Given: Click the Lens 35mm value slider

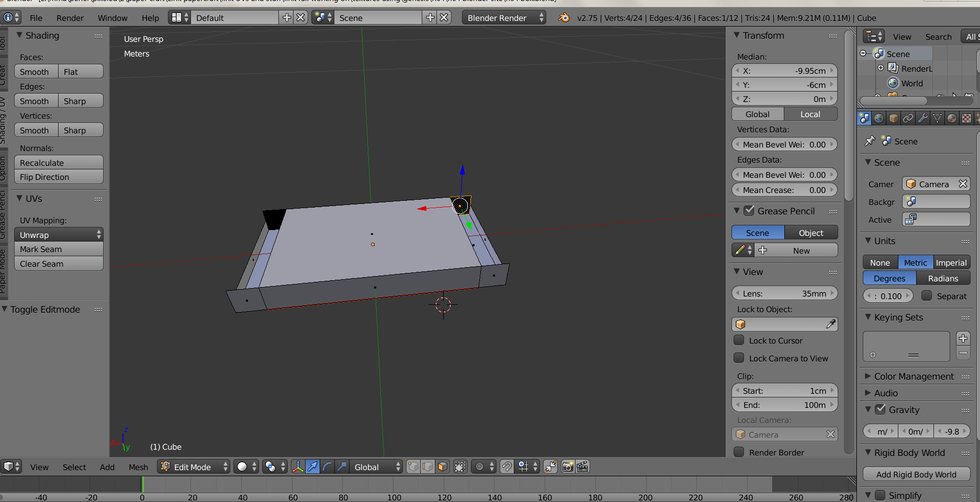Looking at the screenshot, I should coord(784,293).
